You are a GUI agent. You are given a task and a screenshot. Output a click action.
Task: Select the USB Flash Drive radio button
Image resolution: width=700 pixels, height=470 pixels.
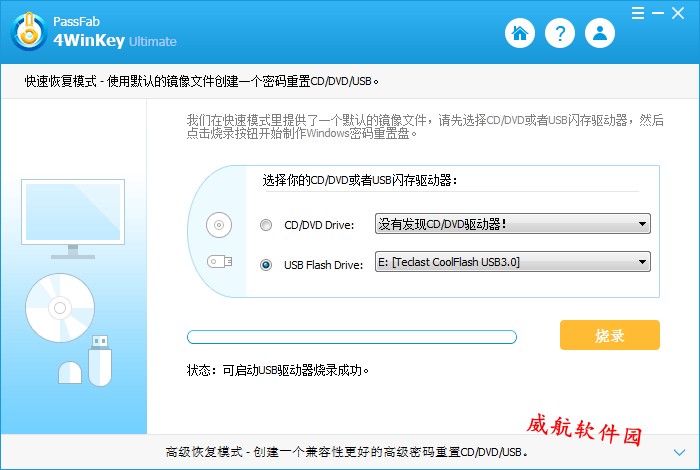pyautogui.click(x=266, y=265)
